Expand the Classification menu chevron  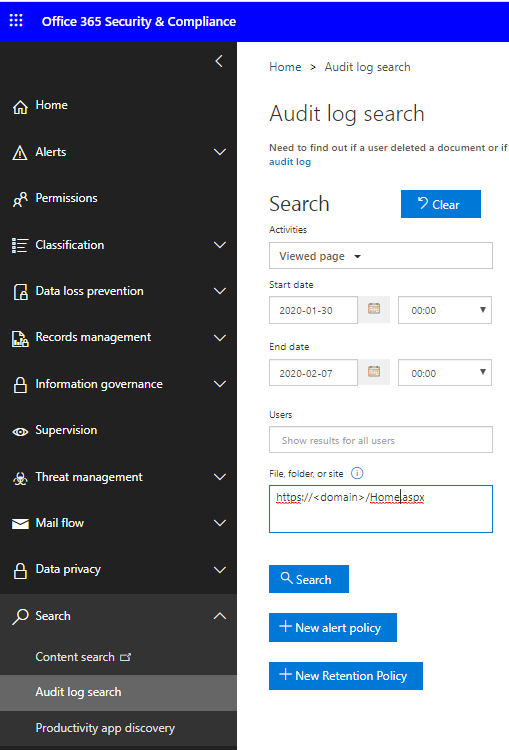tap(220, 245)
